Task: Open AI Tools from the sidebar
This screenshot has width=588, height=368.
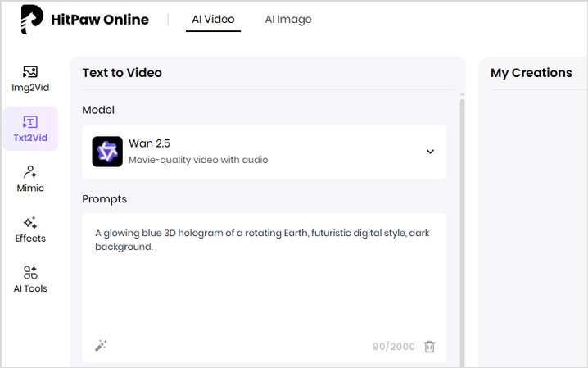Action: (30, 279)
